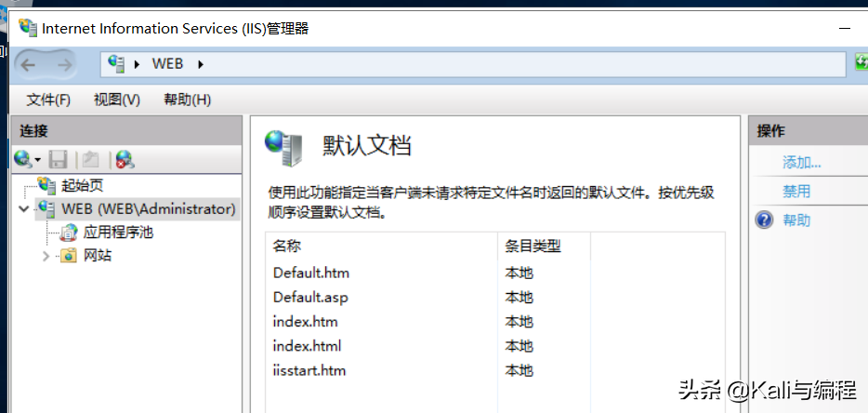The width and height of the screenshot is (868, 413).
Task: Open the 视图(V) menu
Action: click(117, 100)
